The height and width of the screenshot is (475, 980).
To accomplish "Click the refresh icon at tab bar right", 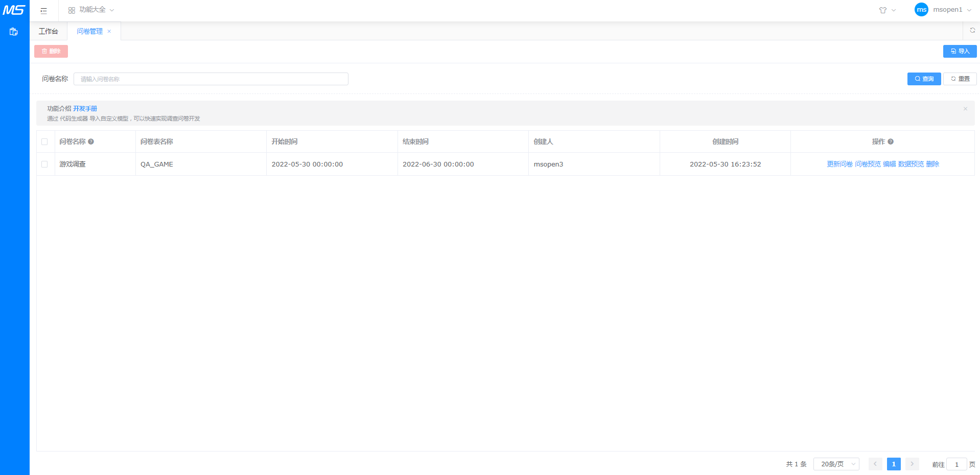I will point(972,31).
